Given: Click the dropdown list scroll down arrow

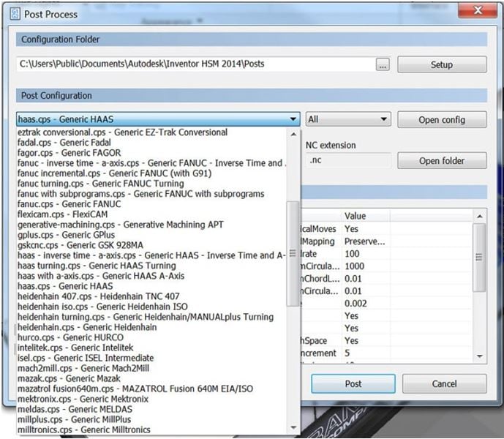Looking at the screenshot, I should (293, 428).
